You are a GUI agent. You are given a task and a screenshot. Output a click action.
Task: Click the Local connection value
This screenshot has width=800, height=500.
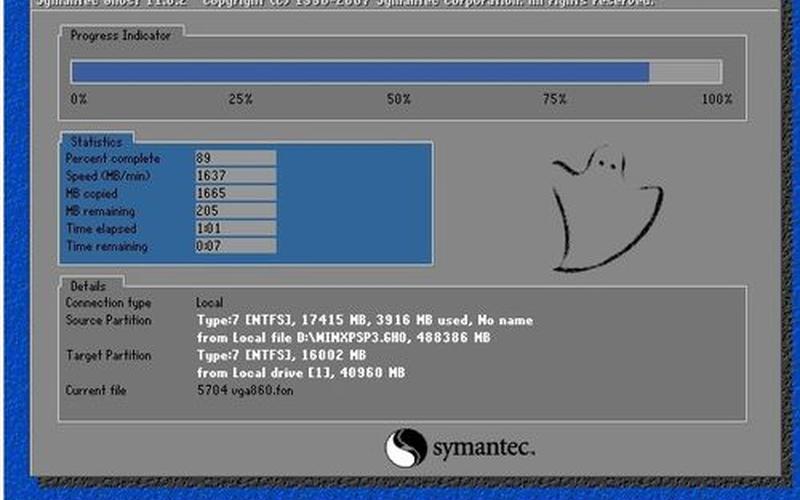click(x=210, y=303)
